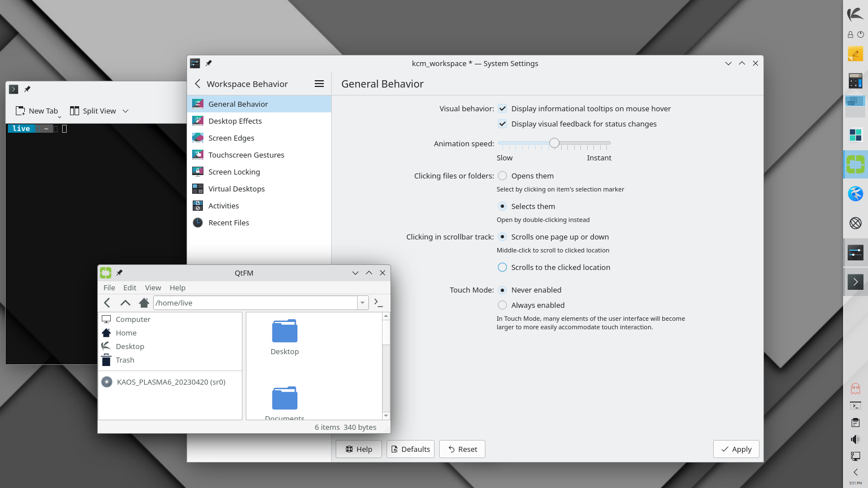Click Split View in Konsole toolbar
This screenshot has height=488, width=868.
(x=93, y=111)
